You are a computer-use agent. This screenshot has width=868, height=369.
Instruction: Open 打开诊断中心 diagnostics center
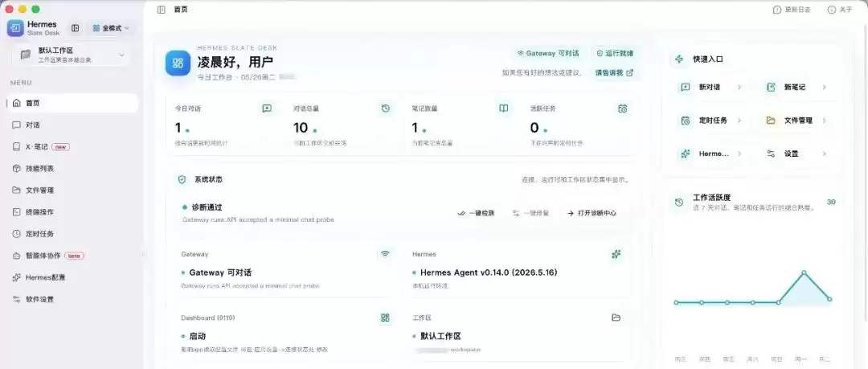point(592,213)
